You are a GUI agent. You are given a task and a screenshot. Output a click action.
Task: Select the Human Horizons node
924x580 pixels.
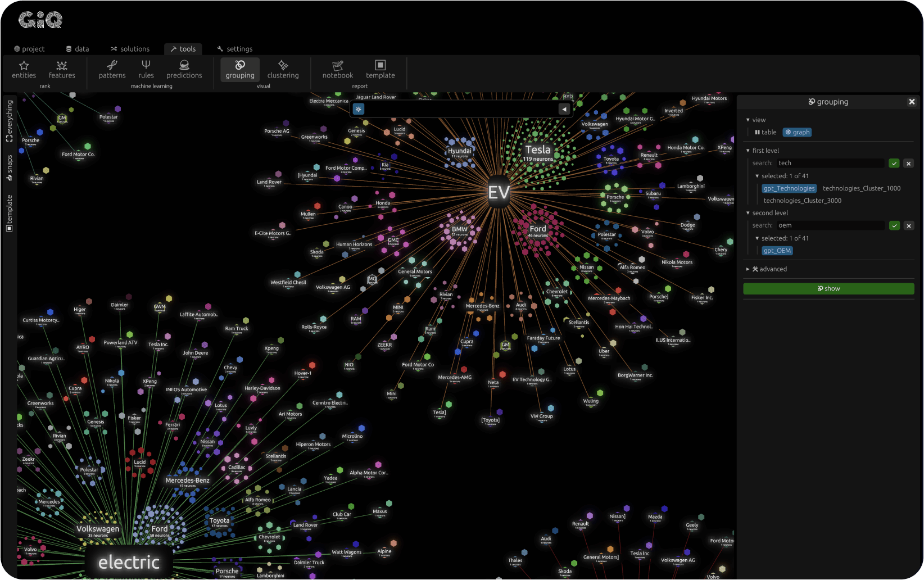(354, 244)
